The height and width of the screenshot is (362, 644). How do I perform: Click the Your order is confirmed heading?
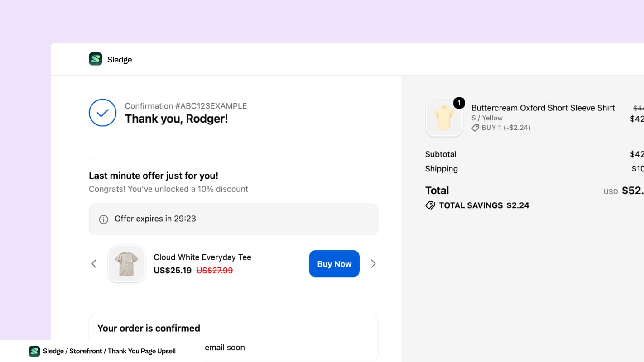pos(149,328)
